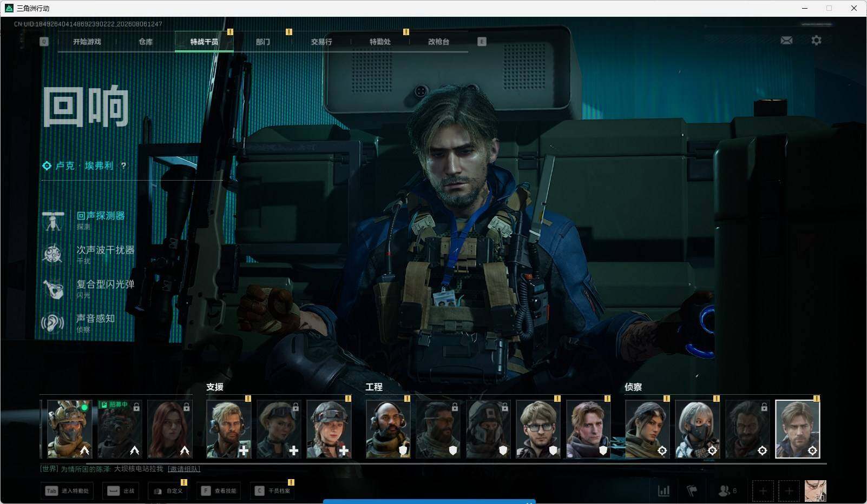Select the long-haired engineer operator

point(588,429)
